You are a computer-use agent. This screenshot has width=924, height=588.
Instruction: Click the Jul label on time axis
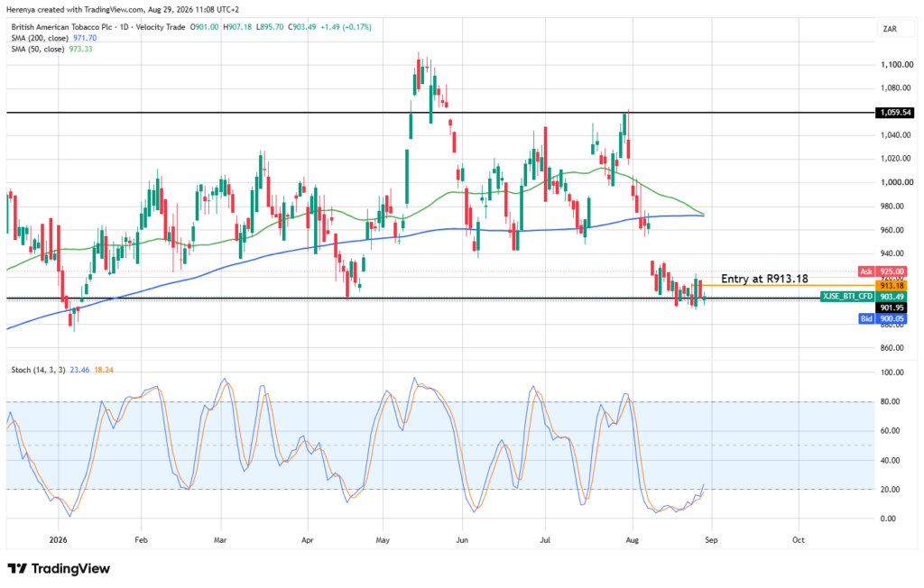click(x=545, y=539)
